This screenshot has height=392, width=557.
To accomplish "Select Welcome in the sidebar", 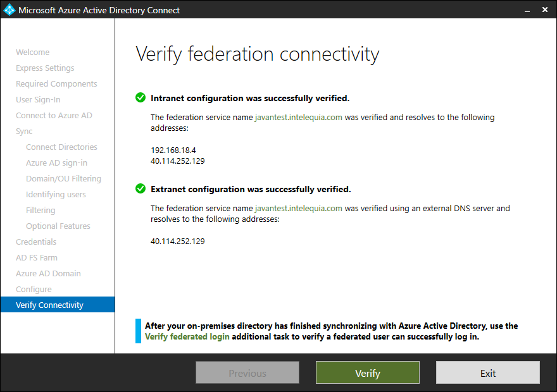I will (x=32, y=52).
